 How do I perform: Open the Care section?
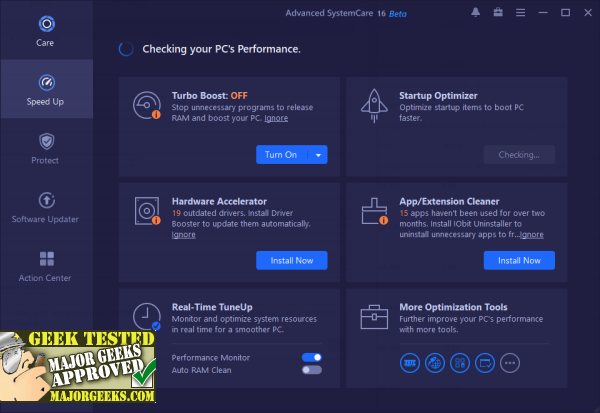pos(46,31)
